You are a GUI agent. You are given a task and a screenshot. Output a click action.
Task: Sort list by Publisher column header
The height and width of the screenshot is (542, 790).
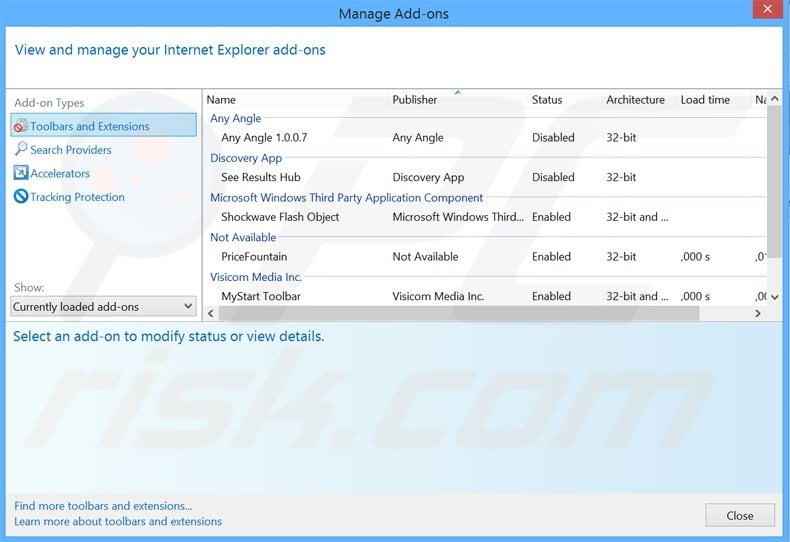click(x=415, y=100)
